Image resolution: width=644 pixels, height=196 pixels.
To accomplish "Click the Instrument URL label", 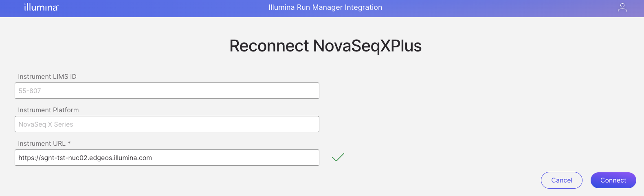I will pos(42,143).
